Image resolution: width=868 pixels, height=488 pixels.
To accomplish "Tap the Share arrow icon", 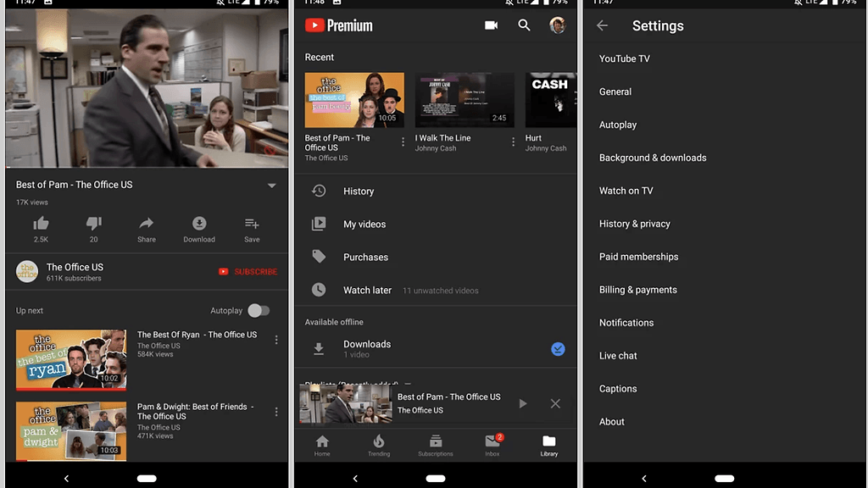I will click(147, 224).
